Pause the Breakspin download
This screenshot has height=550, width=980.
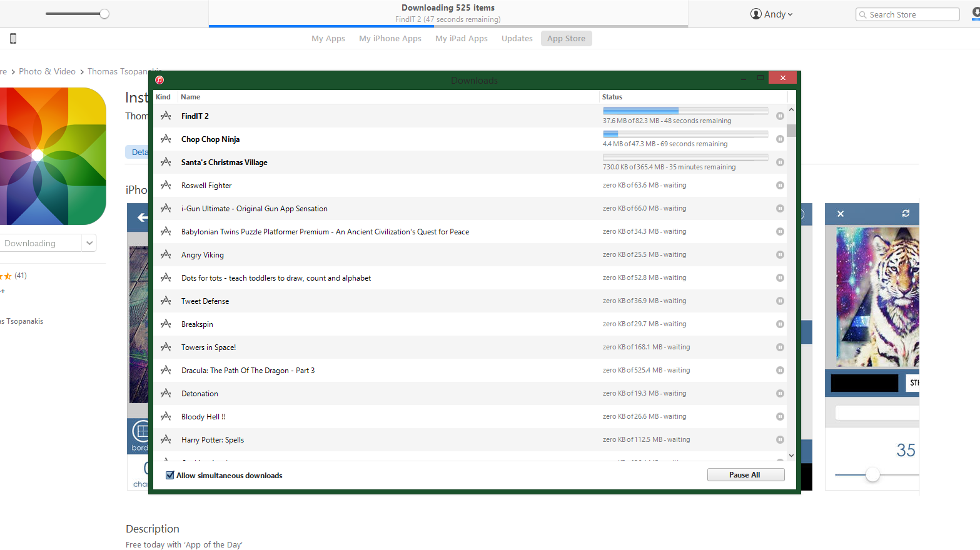[x=780, y=324]
